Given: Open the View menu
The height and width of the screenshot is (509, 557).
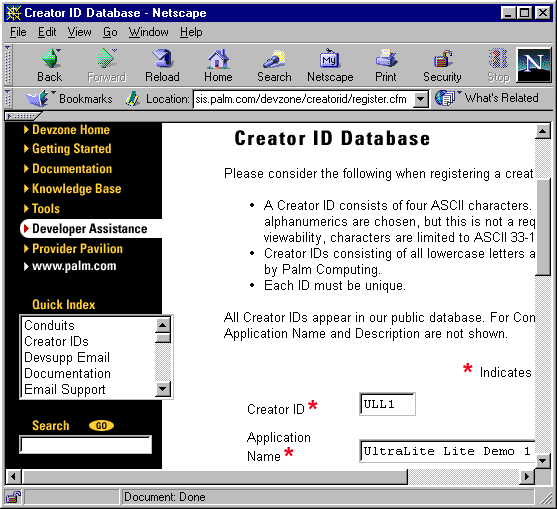Looking at the screenshot, I should coord(80,32).
